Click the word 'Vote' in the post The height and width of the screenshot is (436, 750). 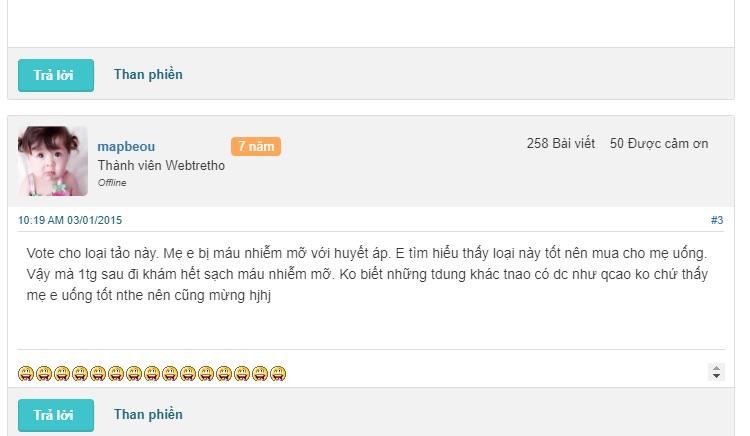pyautogui.click(x=41, y=253)
